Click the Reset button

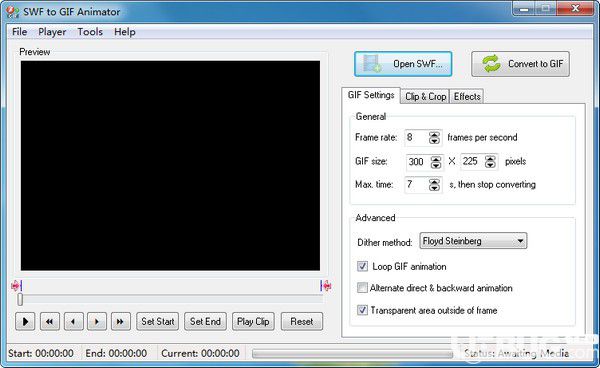click(x=302, y=321)
